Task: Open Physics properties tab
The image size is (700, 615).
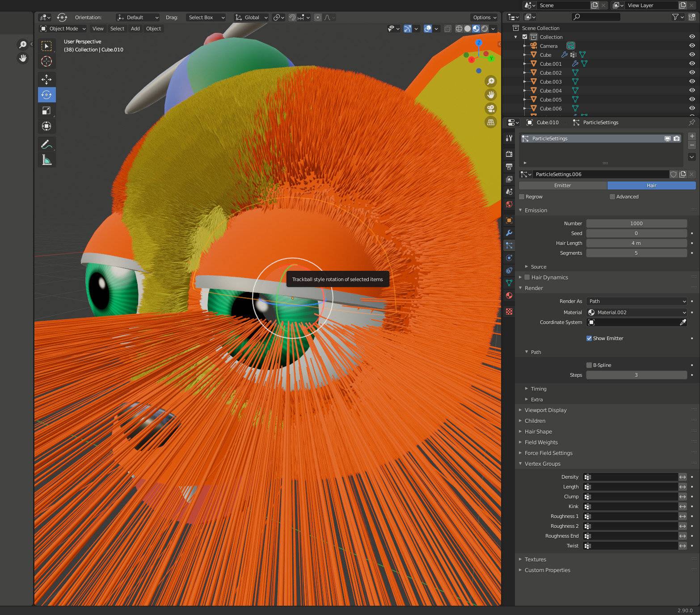Action: click(509, 258)
